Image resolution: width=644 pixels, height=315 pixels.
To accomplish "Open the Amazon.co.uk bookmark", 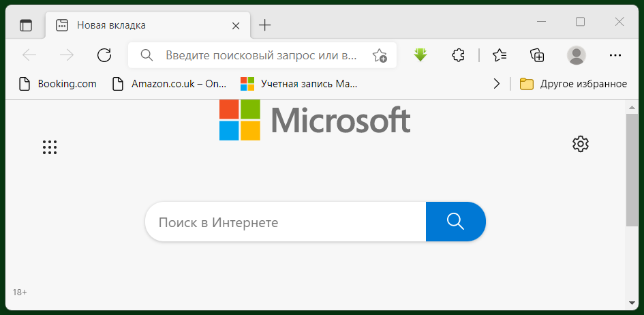I will (170, 84).
